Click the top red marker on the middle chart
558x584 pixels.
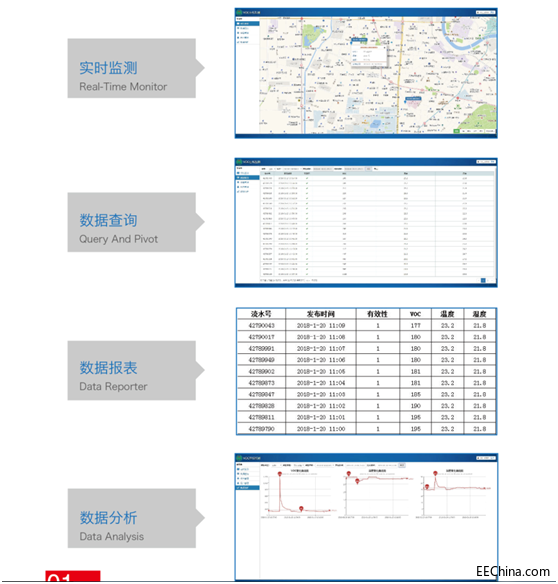pyautogui.click(x=349, y=473)
